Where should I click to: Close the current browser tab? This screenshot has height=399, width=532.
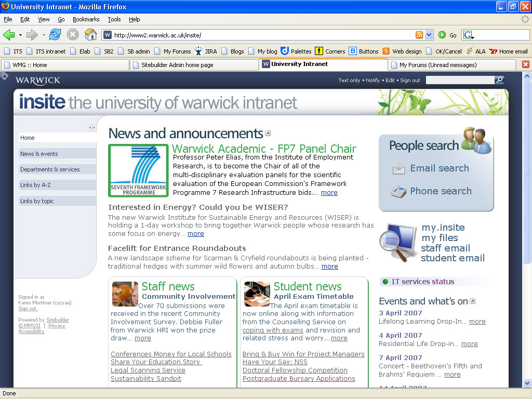coord(525,64)
